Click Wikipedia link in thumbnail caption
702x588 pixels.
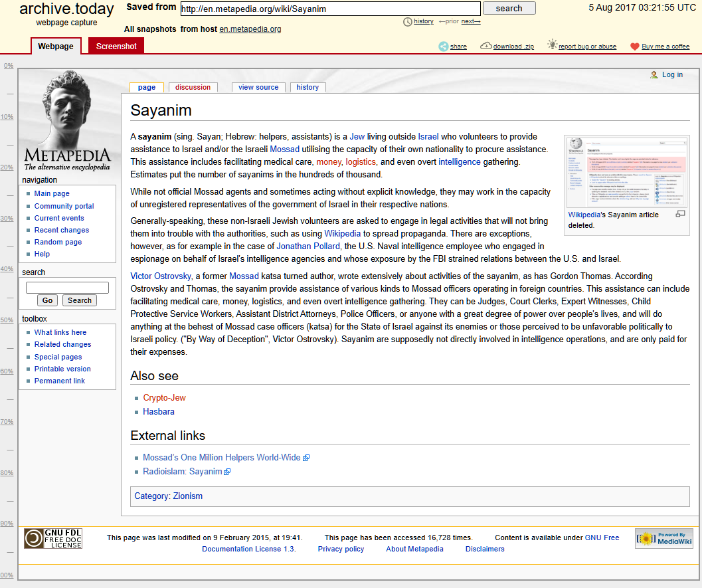click(x=584, y=215)
